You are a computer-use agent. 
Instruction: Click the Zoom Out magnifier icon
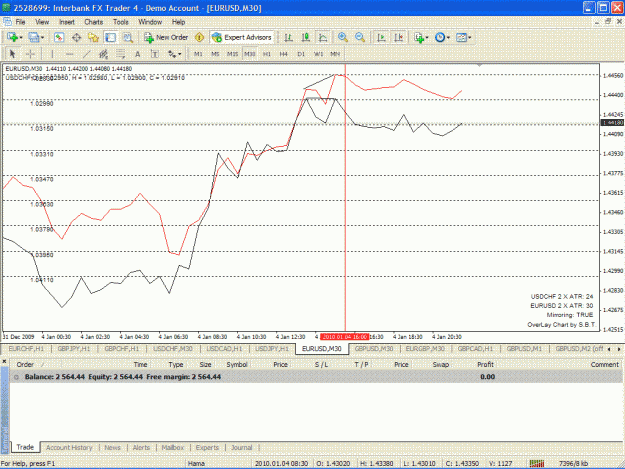(x=360, y=37)
